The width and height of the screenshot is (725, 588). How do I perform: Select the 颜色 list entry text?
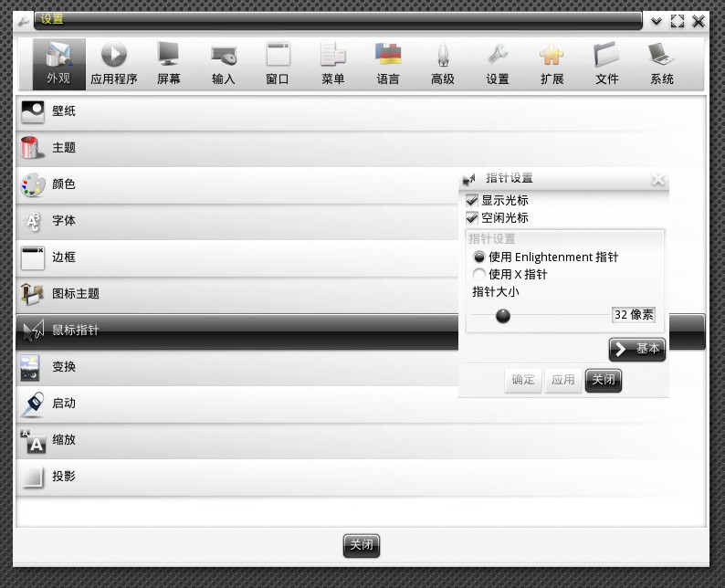tap(64, 184)
